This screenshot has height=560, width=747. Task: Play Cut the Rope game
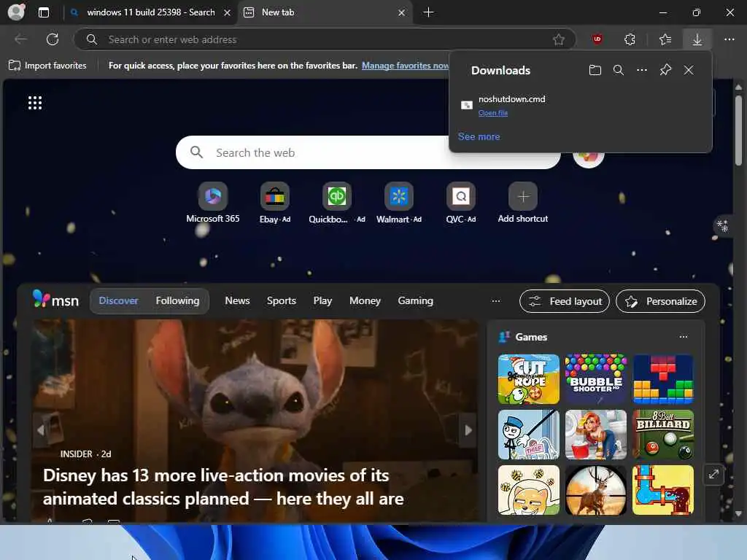click(x=528, y=379)
